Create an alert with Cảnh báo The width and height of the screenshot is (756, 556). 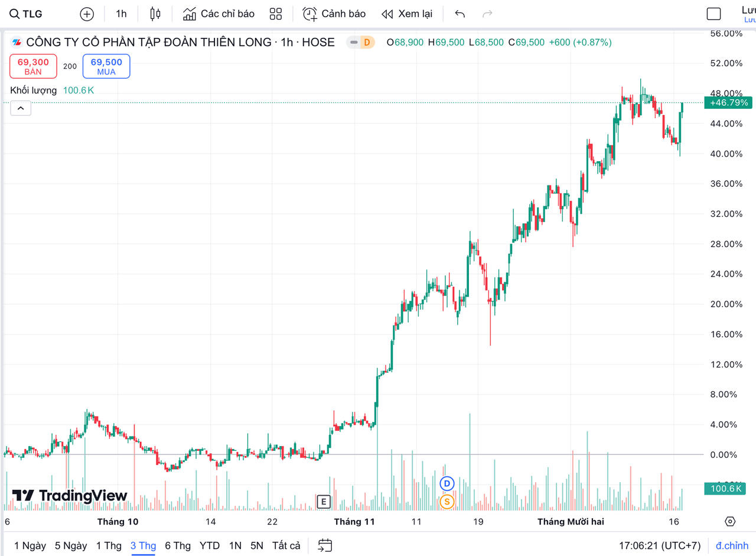[x=334, y=14]
